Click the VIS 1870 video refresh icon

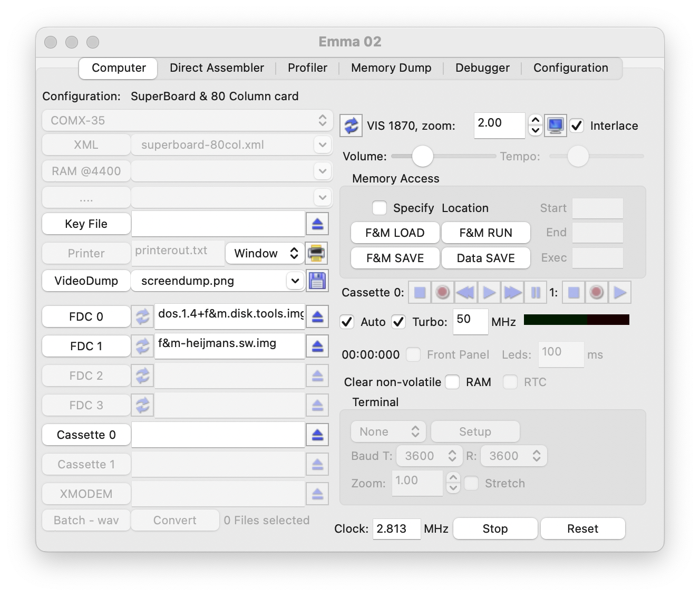(351, 126)
